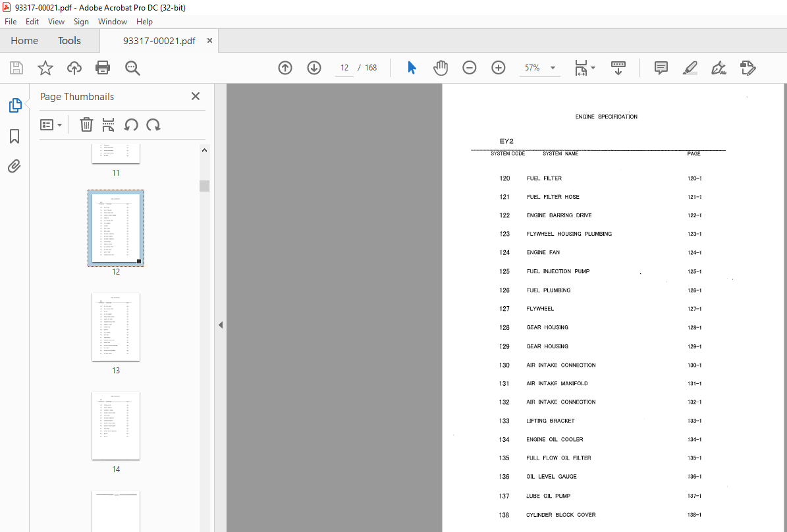Screen dimensions: 787x532
Task: Click 'ENGINE SPECIFICATION' heading
Action: coord(607,117)
